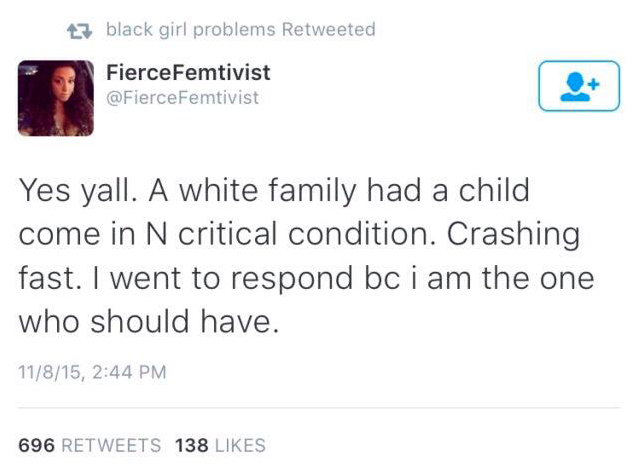Click the person silhouette in follow button
The height and width of the screenshot is (467, 629).
pyautogui.click(x=573, y=87)
